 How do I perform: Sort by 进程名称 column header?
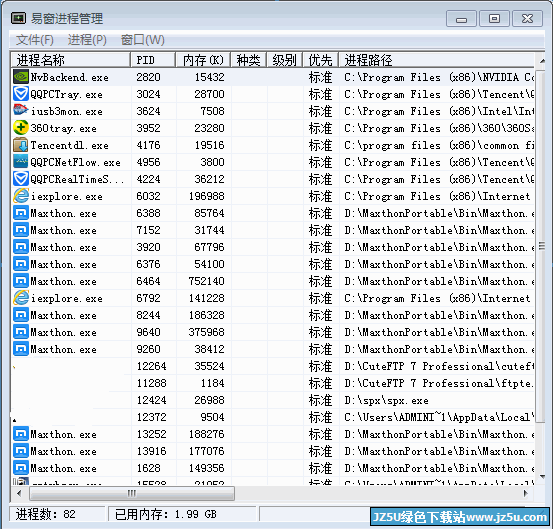(x=71, y=60)
